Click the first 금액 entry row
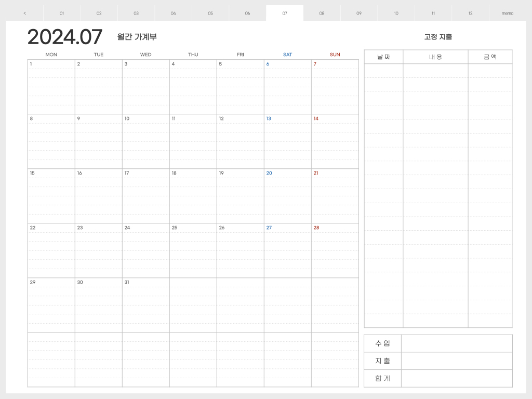The height and width of the screenshot is (399, 532). [x=490, y=71]
